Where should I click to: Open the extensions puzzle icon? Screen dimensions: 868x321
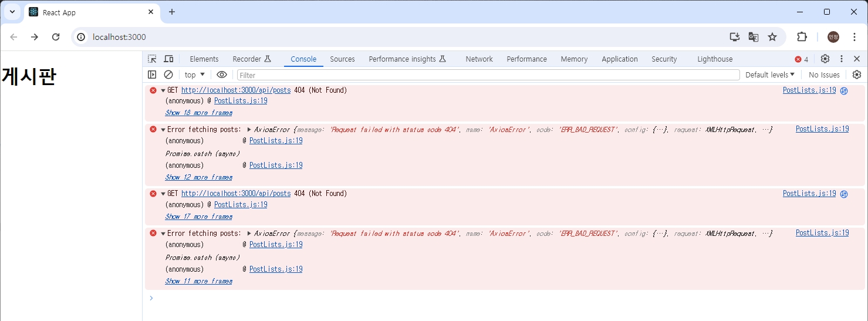pyautogui.click(x=802, y=37)
